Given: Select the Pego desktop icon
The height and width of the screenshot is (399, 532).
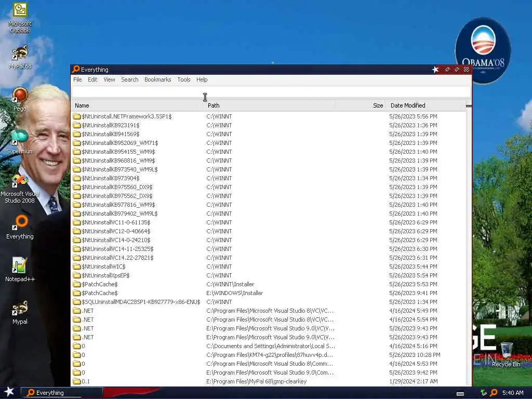Looking at the screenshot, I should tap(20, 99).
